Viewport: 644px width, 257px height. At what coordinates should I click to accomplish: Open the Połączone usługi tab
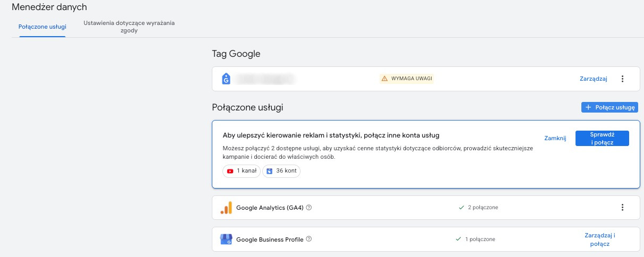click(42, 27)
